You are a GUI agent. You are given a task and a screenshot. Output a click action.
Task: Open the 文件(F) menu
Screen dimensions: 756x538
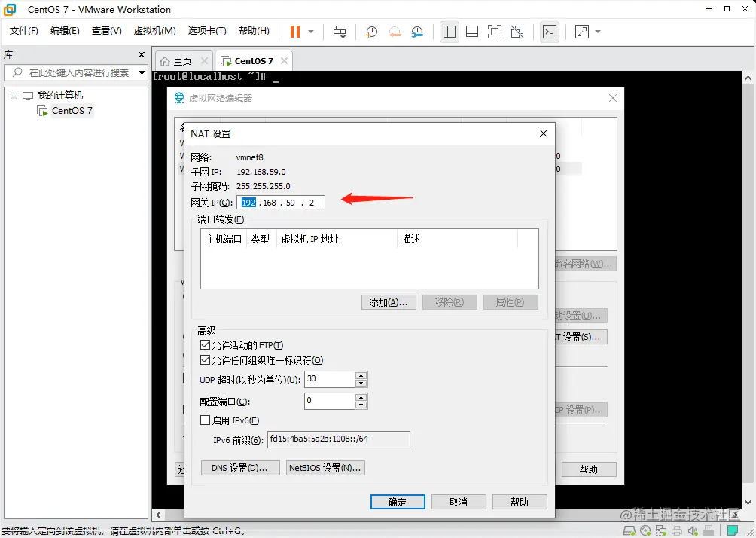23,31
